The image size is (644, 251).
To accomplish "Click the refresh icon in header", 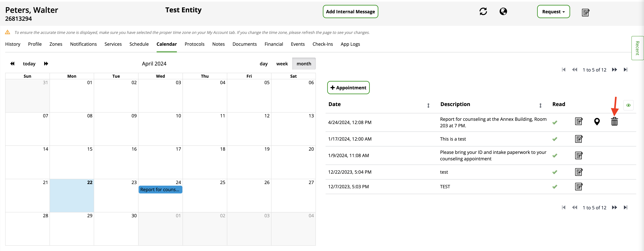I will coord(483,12).
